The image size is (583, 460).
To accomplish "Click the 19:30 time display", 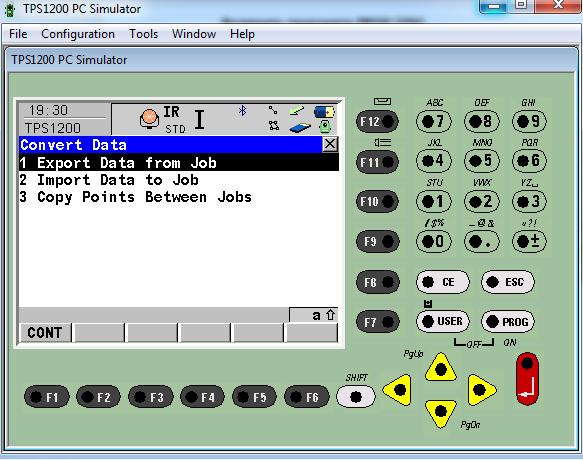I will (48, 110).
